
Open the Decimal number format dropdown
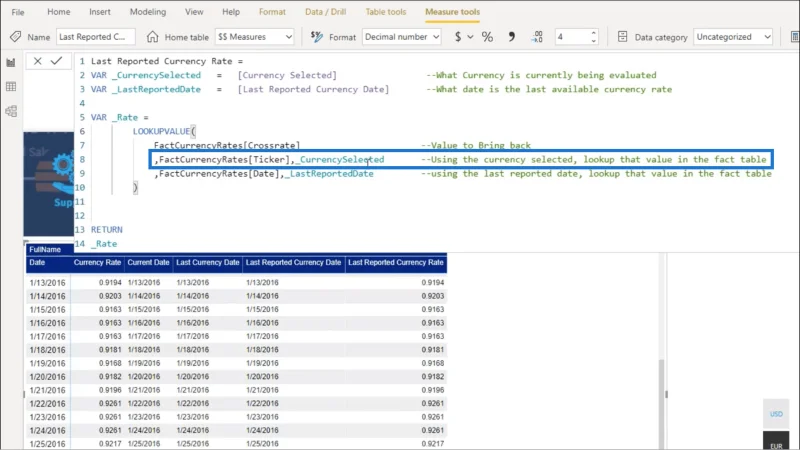click(x=402, y=37)
